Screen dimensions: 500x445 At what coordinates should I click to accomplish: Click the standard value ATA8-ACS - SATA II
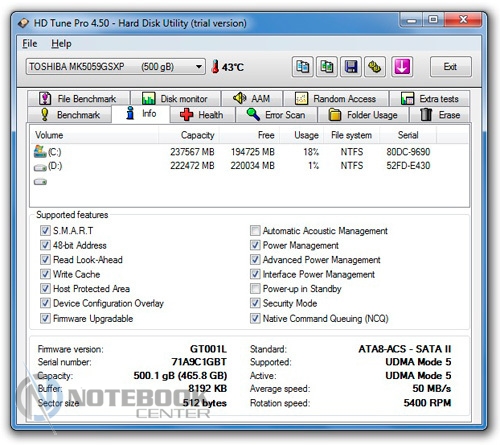(x=405, y=349)
